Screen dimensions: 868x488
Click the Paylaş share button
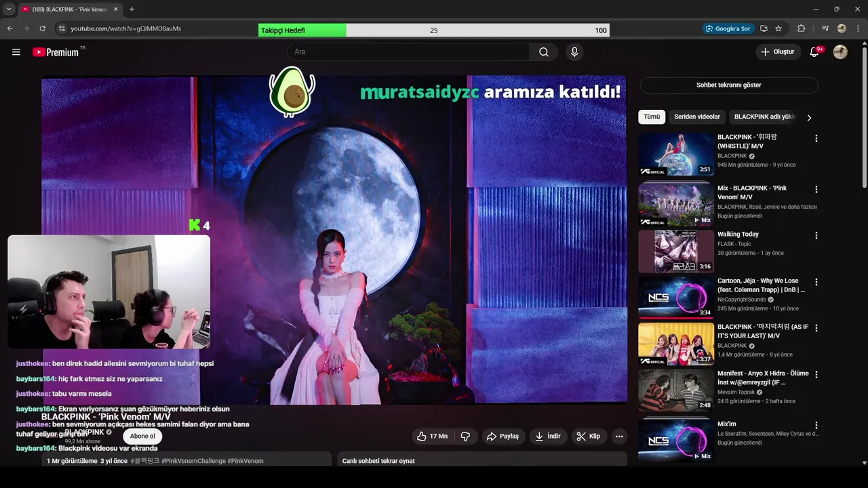pyautogui.click(x=502, y=436)
